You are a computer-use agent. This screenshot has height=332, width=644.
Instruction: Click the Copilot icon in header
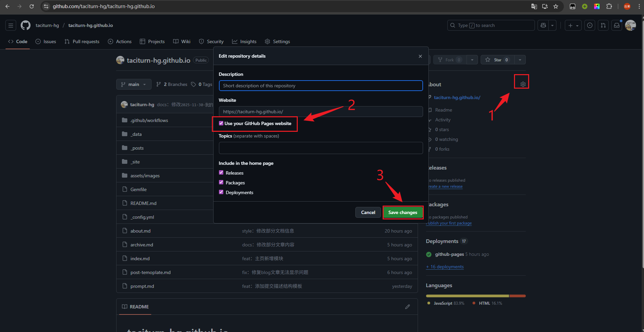click(x=543, y=25)
